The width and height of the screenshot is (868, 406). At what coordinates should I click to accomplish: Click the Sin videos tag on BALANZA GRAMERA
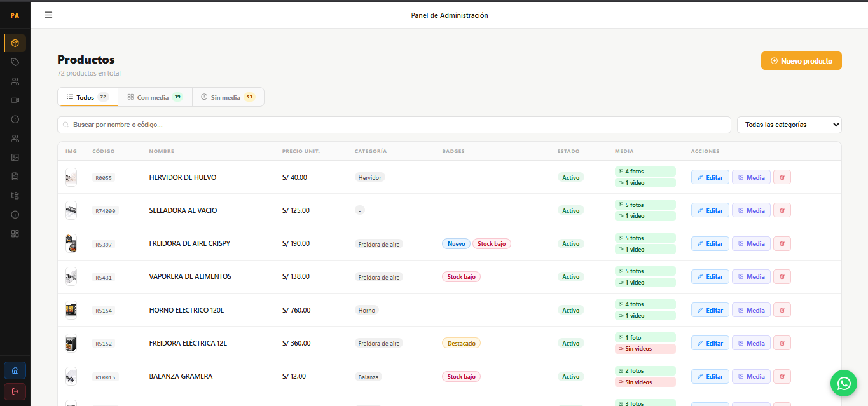(645, 382)
